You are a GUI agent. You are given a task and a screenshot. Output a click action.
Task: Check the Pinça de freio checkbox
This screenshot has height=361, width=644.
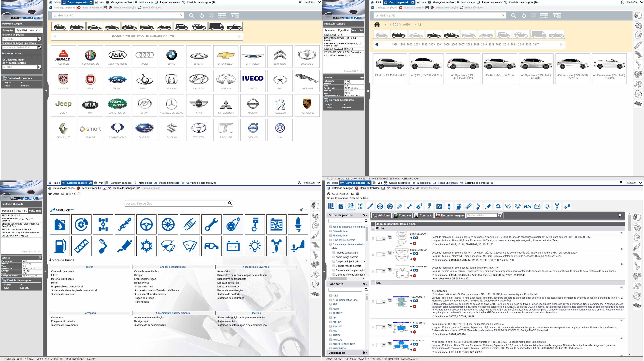[x=331, y=236]
